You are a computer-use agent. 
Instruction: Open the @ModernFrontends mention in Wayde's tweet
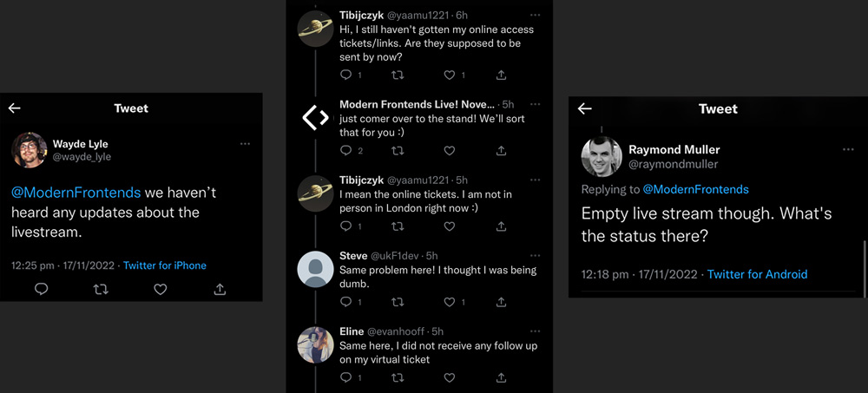[76, 193]
